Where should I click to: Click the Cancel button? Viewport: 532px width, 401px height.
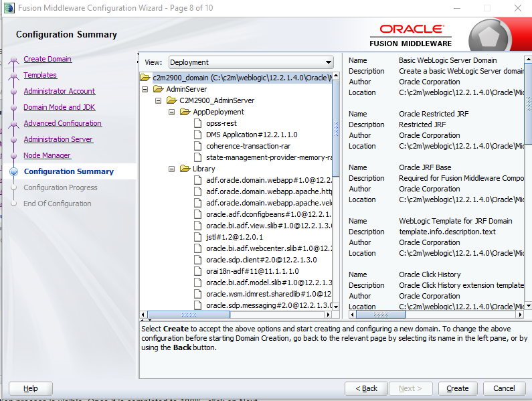504,388
